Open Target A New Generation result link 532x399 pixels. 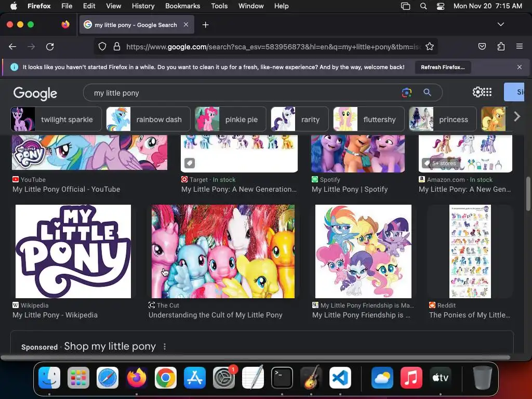click(x=239, y=189)
